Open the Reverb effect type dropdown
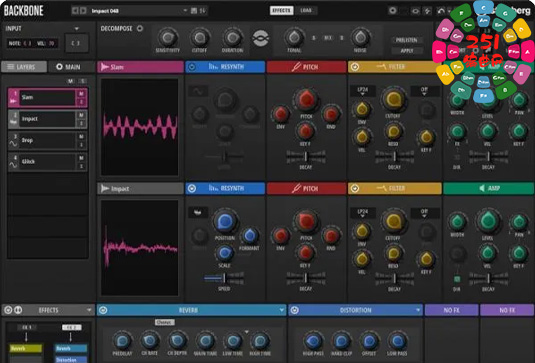Screen dimensions: 535x363 click(x=281, y=310)
